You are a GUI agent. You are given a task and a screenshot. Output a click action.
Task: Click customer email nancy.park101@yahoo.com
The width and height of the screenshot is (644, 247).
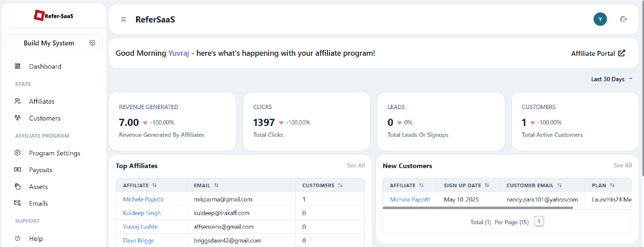point(542,200)
